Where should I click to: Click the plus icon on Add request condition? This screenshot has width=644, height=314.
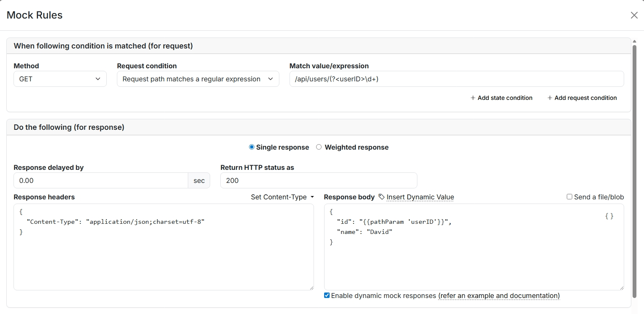tap(549, 98)
